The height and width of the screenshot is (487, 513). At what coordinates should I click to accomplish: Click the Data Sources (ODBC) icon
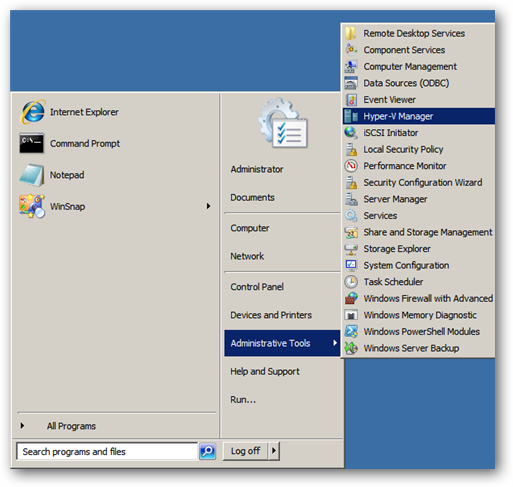click(351, 83)
